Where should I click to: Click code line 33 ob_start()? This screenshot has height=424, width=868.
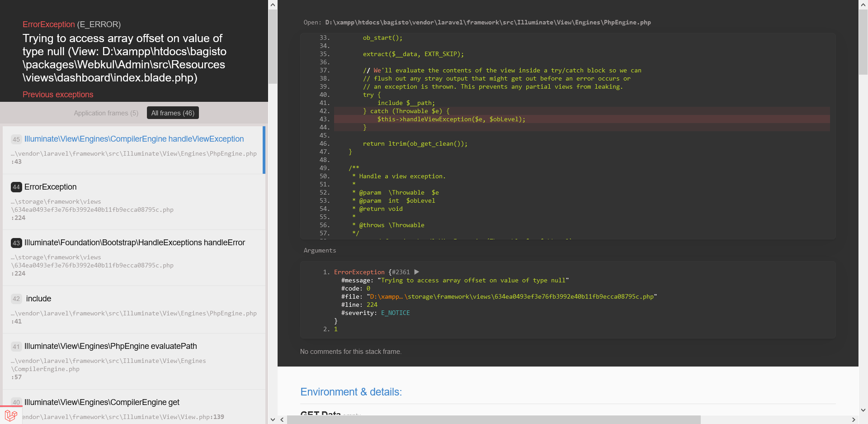(x=382, y=38)
